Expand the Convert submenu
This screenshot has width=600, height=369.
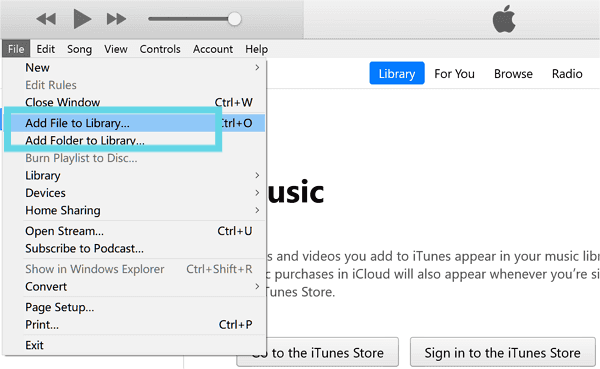click(x=134, y=286)
